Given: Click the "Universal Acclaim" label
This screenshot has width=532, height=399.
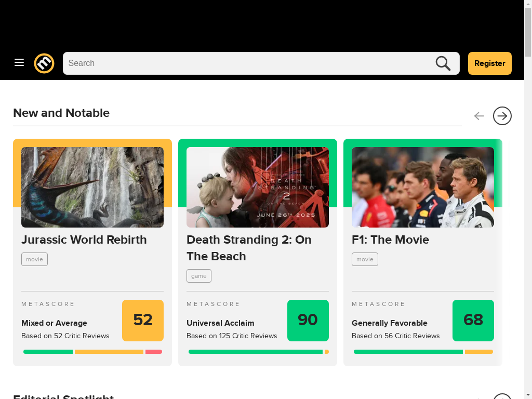Looking at the screenshot, I should 220,323.
